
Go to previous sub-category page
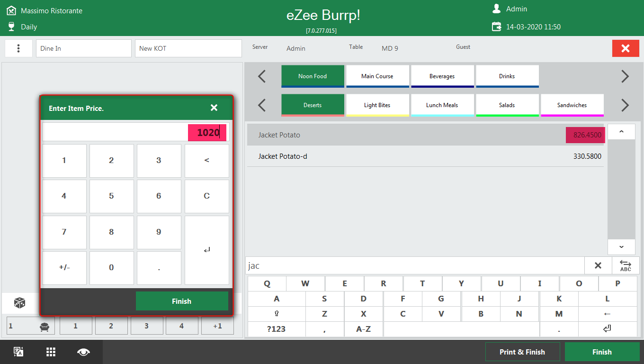click(262, 105)
